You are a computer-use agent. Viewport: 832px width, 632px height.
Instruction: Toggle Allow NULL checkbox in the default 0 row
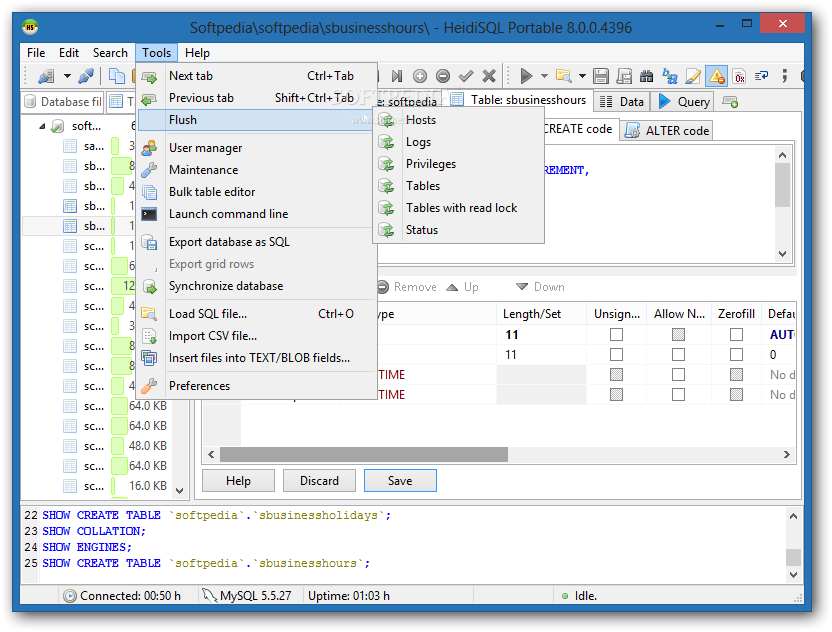(x=678, y=354)
